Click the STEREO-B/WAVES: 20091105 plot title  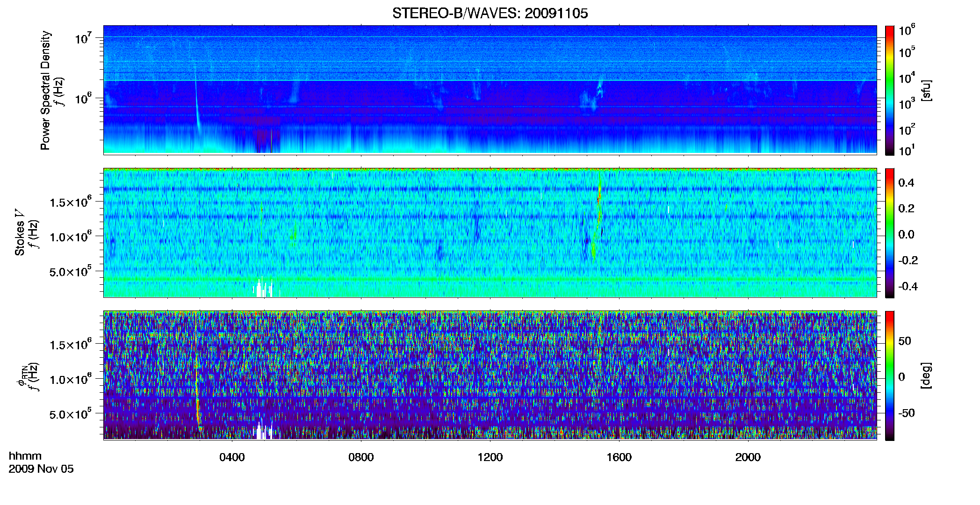pos(490,13)
